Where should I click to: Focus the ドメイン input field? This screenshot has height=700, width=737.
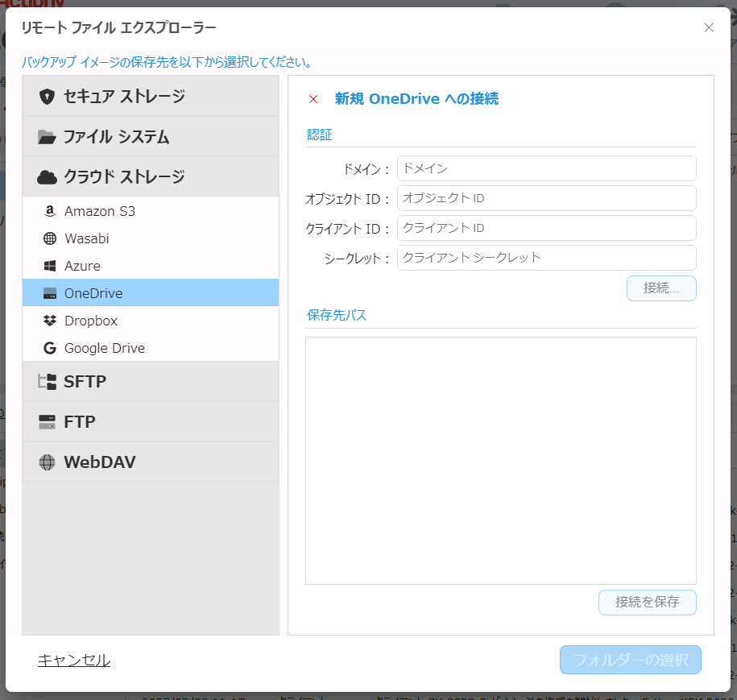click(x=546, y=168)
